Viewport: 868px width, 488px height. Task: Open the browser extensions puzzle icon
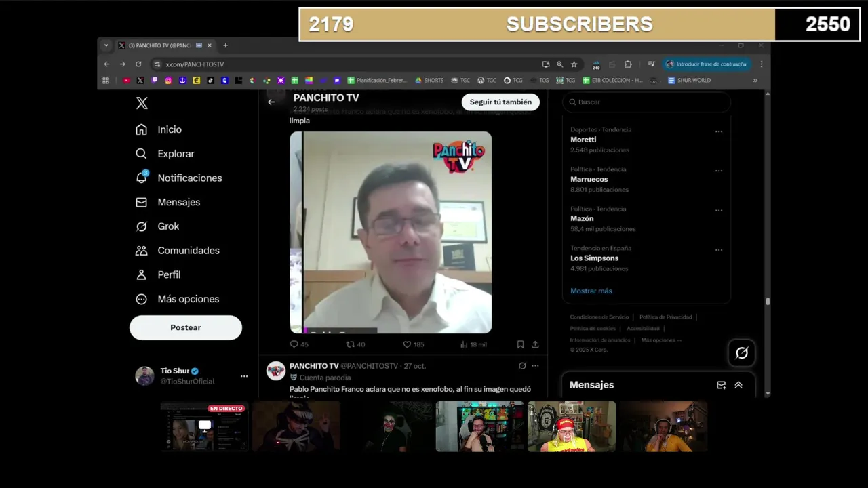(628, 64)
